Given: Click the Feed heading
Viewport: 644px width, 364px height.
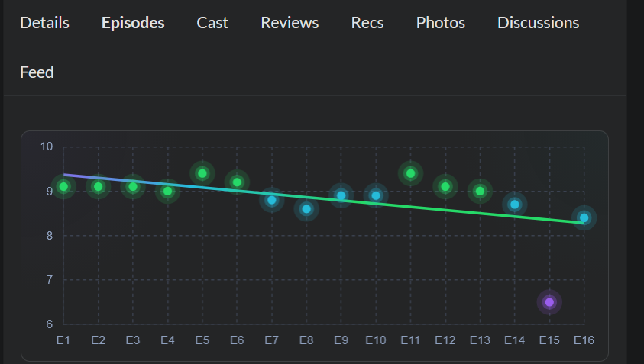Looking at the screenshot, I should pyautogui.click(x=37, y=72).
